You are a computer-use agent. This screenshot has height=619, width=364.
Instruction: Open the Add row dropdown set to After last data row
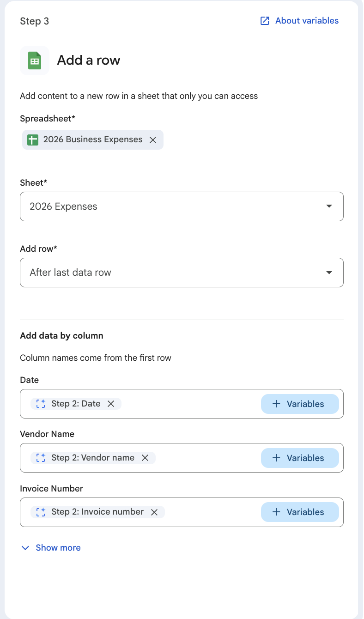[182, 273]
